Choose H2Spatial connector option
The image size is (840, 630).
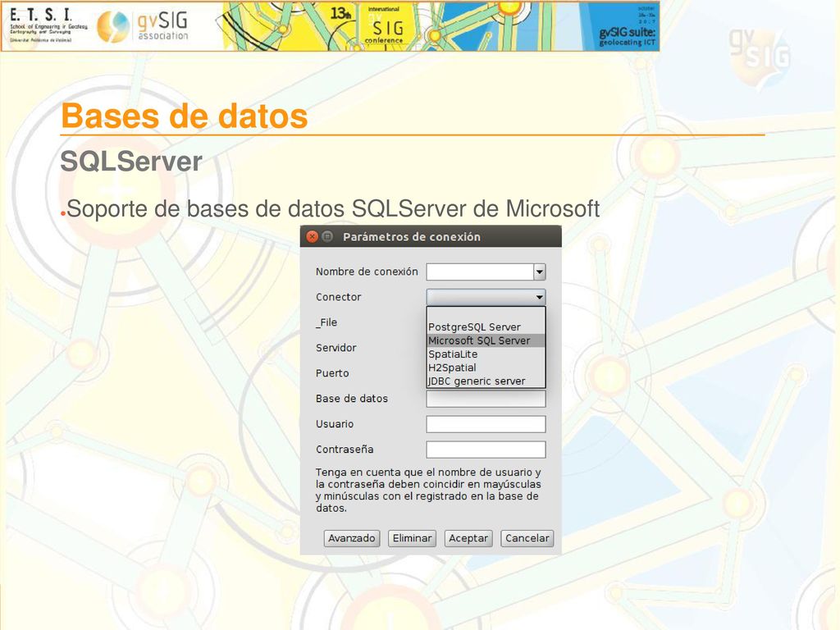pyautogui.click(x=486, y=367)
